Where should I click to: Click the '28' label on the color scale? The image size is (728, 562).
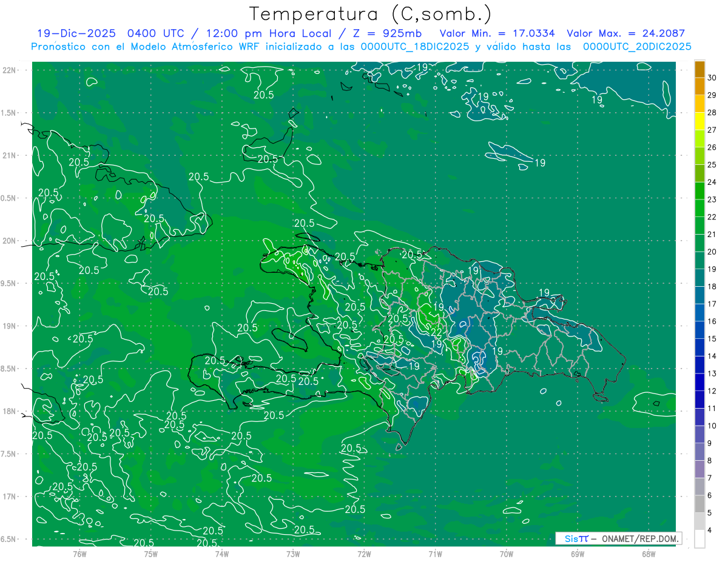pos(712,112)
